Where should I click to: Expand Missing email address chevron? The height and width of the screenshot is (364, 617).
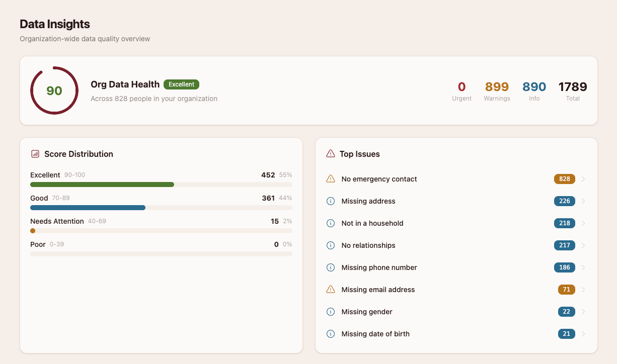583,290
